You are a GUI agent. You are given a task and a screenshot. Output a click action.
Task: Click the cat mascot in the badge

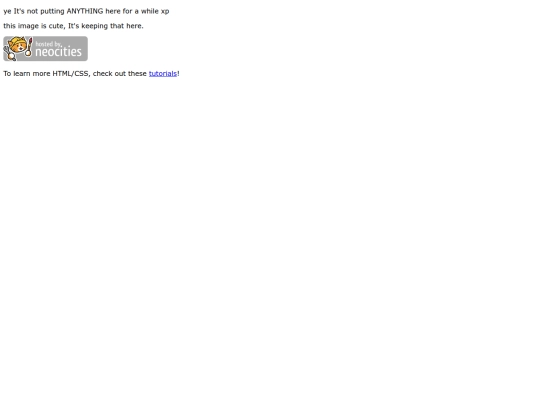coord(18,49)
